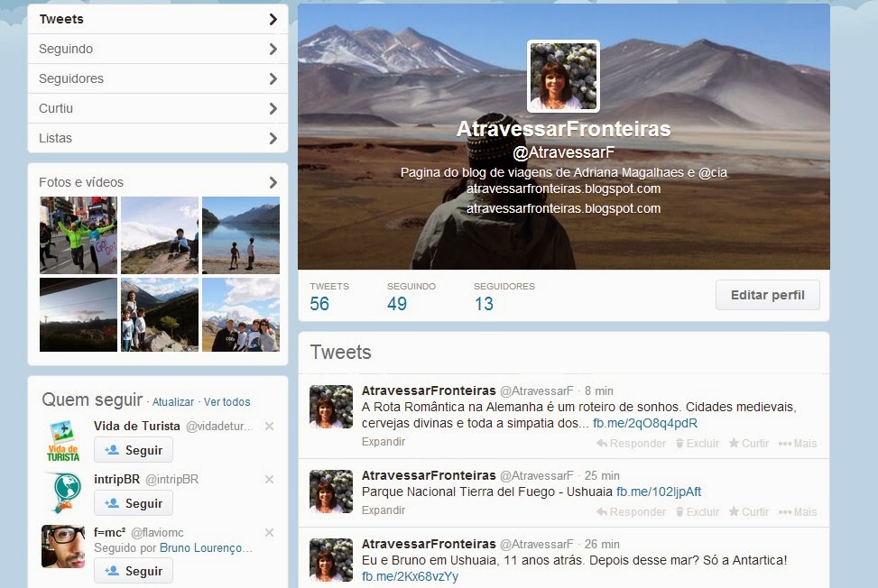
Task: Expand the Tierra del Fuego tweet with Expandir
Action: click(x=383, y=510)
